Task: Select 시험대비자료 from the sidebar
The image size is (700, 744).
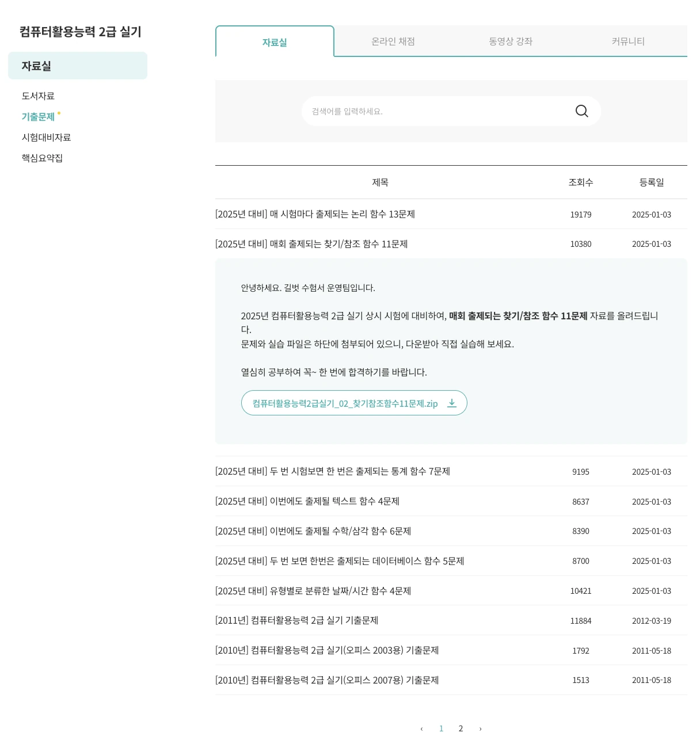Action: [x=47, y=137]
